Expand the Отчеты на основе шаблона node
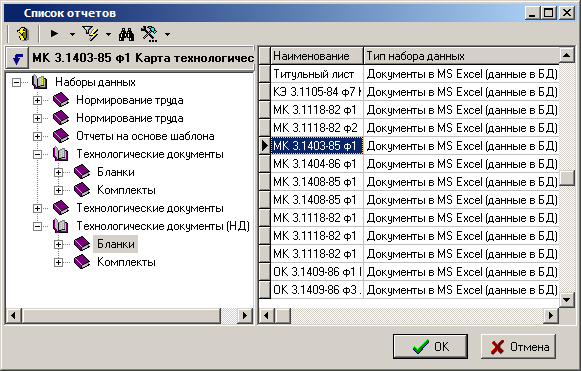 37,136
